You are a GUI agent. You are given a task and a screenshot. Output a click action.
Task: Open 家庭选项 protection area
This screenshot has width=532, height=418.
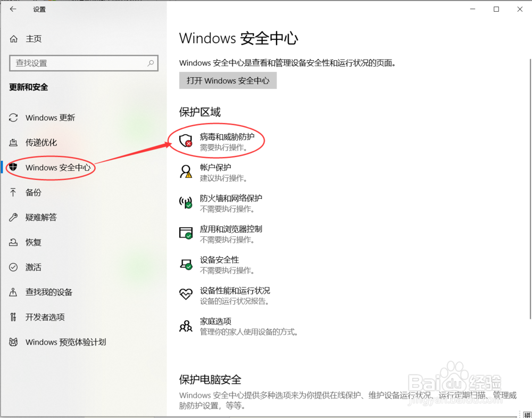(239, 326)
